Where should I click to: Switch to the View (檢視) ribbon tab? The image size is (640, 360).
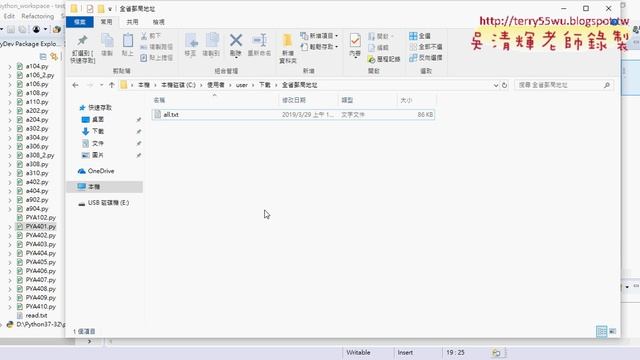tap(158, 22)
